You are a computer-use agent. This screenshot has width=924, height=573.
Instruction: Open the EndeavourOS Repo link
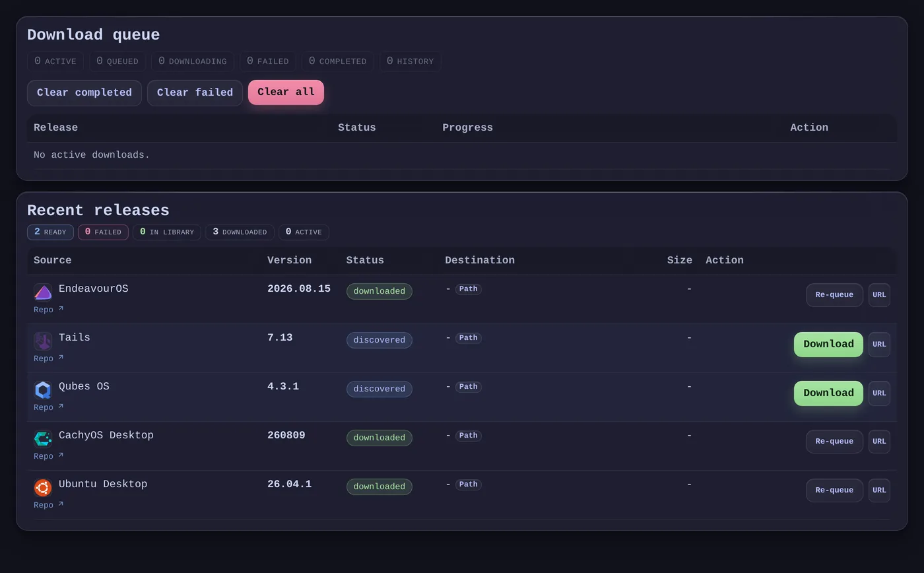[49, 310]
